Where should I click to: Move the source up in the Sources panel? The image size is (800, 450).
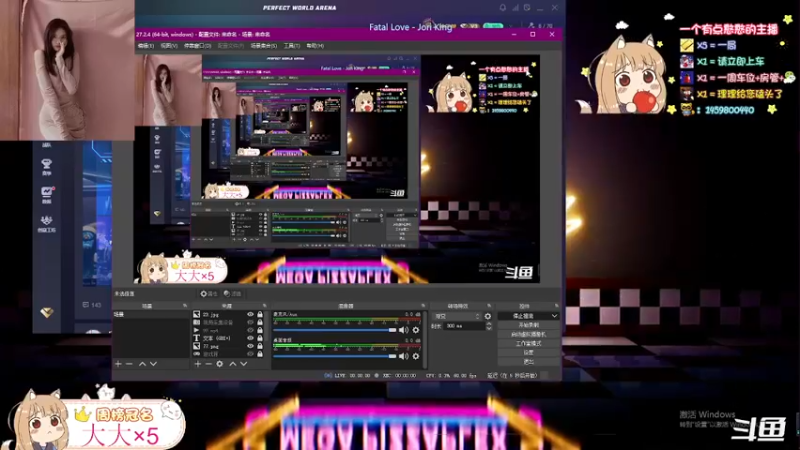233,364
